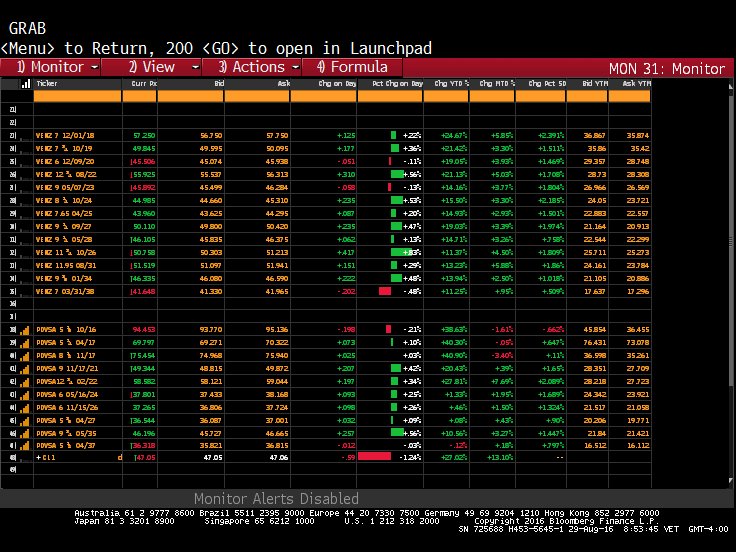Select the VENZ 9 05/07/23 ticker
The image size is (736, 552).
pyautogui.click(x=65, y=188)
